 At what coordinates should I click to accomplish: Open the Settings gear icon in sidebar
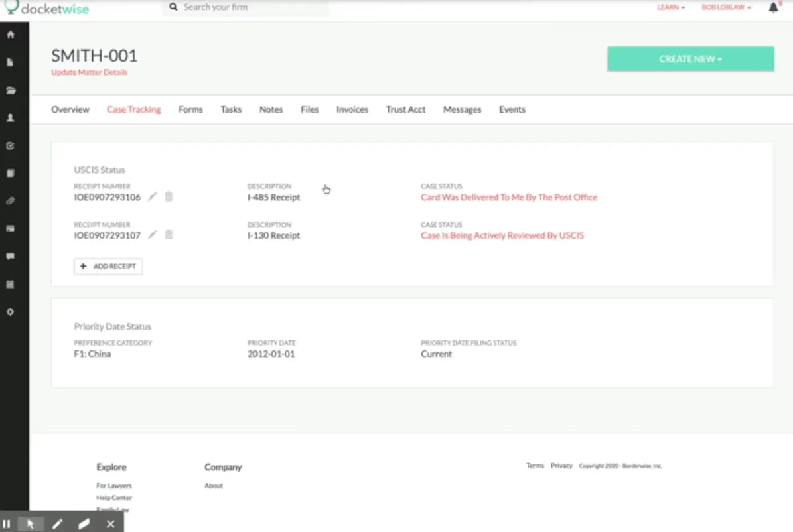click(10, 312)
